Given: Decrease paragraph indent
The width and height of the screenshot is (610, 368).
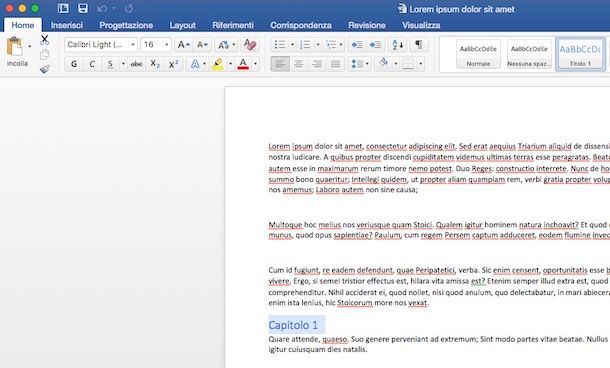Looking at the screenshot, I should pyautogui.click(x=357, y=45).
